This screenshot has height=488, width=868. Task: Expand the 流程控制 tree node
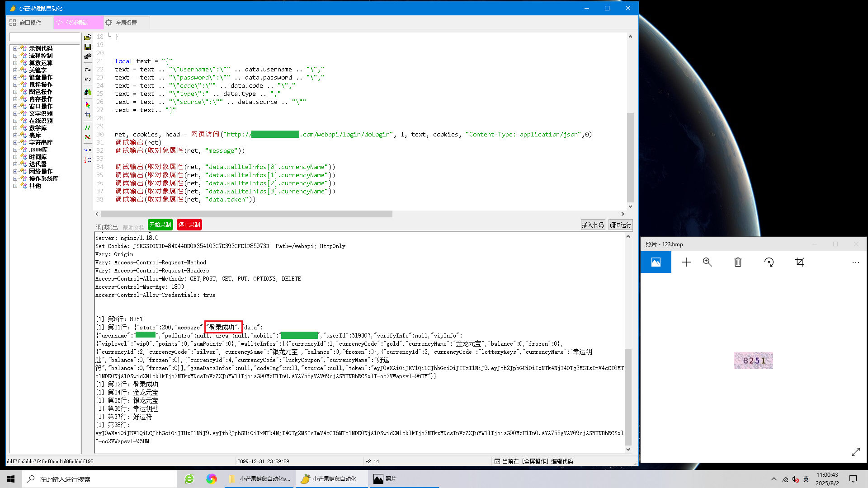(x=15, y=56)
